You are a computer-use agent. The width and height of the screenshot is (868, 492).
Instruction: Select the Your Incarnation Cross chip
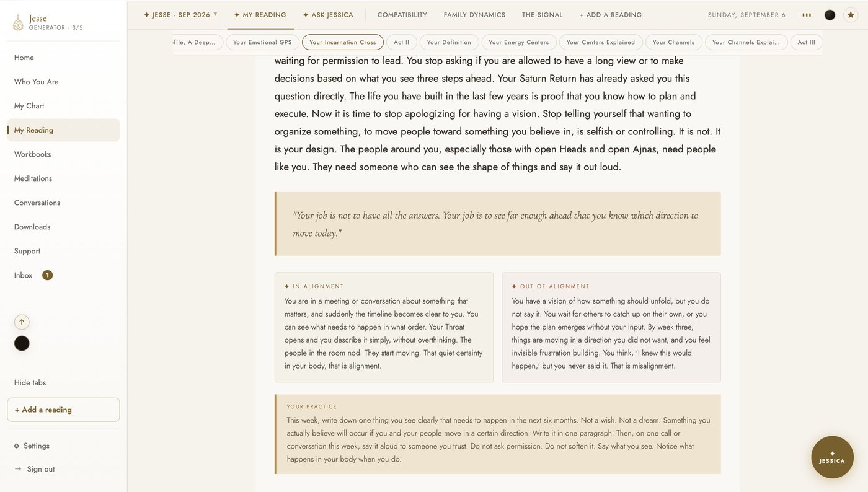(x=343, y=42)
